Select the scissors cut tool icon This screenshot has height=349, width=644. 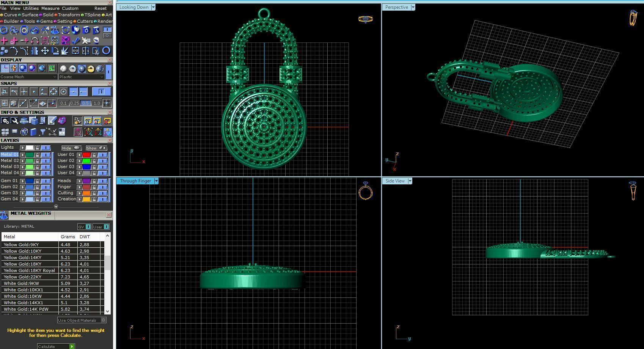(x=96, y=50)
